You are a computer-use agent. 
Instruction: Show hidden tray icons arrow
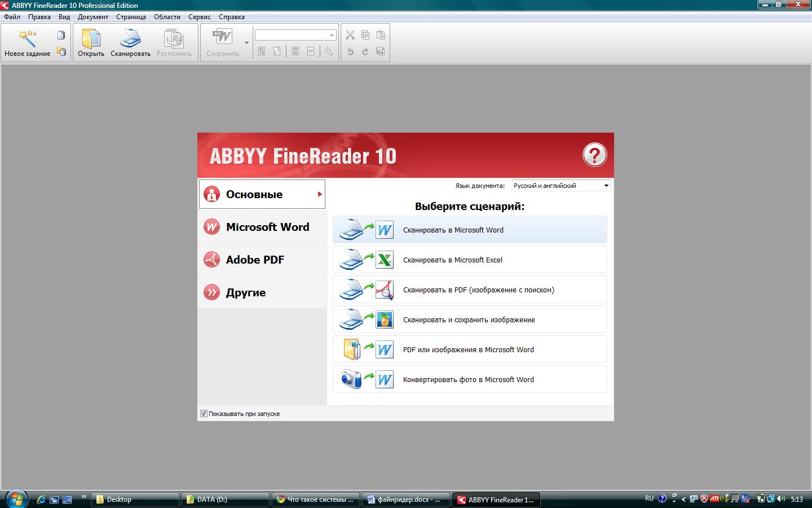[683, 499]
